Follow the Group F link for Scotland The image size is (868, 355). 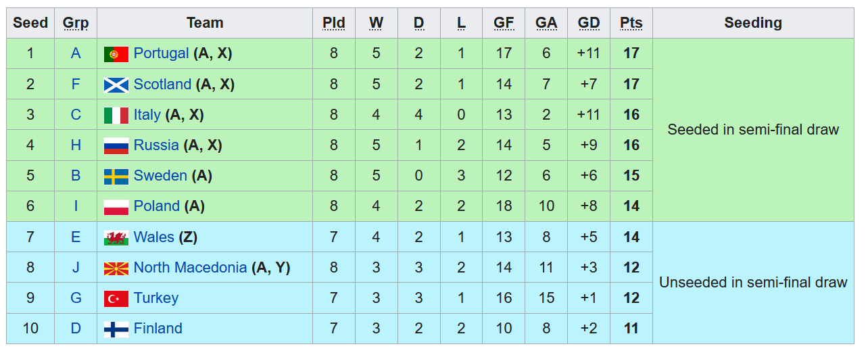[76, 84]
